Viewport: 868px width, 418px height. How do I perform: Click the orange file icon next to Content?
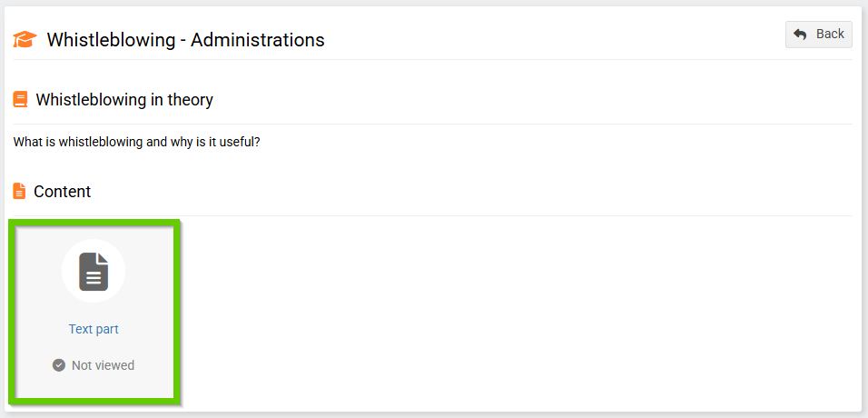coord(19,192)
